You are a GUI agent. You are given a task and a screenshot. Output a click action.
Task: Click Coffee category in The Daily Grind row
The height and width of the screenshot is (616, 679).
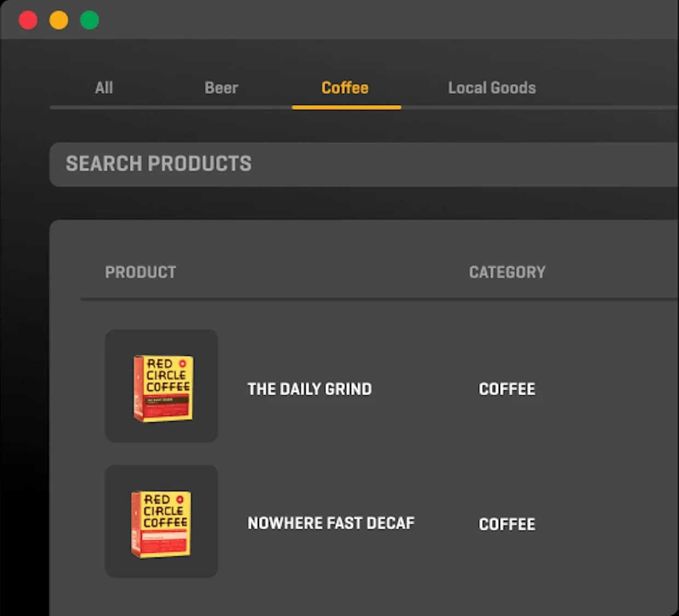507,389
